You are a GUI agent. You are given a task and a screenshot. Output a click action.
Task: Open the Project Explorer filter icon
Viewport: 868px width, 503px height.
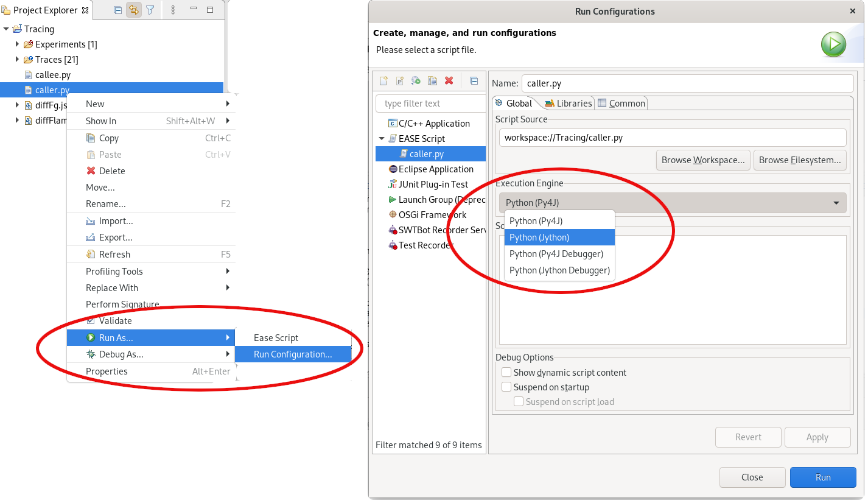click(150, 10)
